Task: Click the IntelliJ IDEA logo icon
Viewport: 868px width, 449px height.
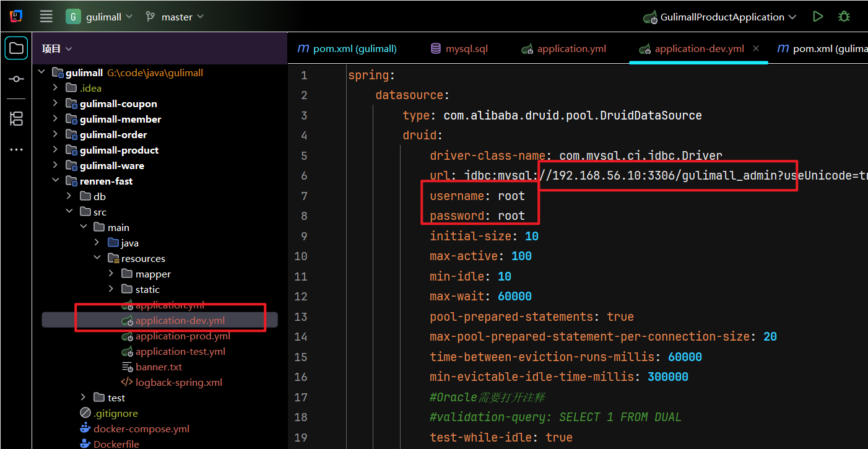Action: (17, 17)
